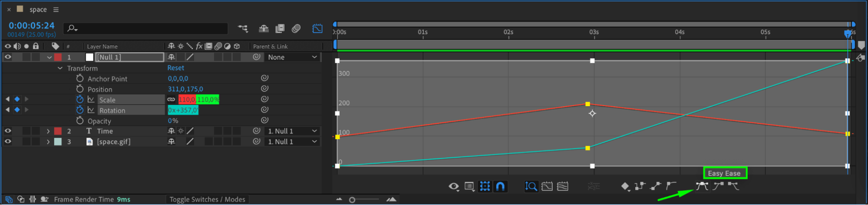
Task: Click the current timecode 0:00:05:24
Action: point(31,26)
